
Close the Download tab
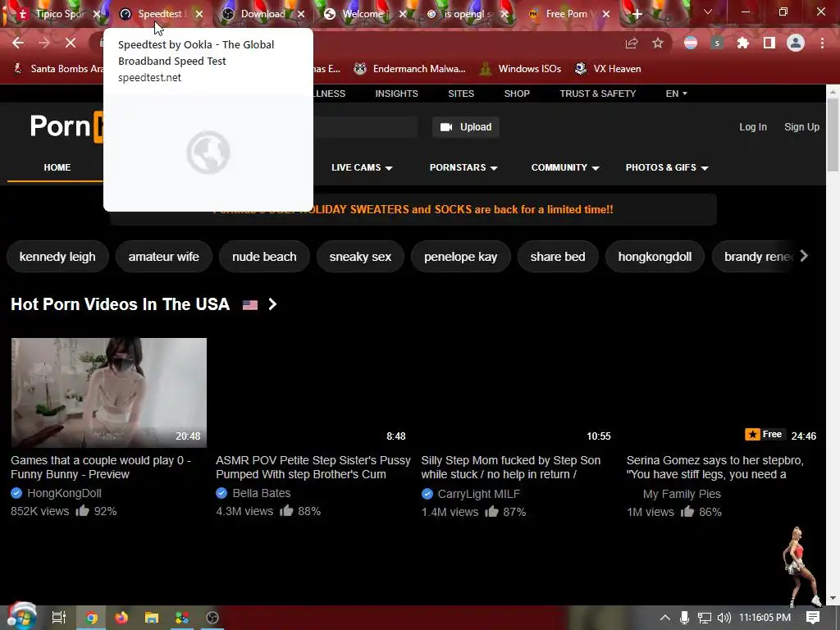[x=301, y=15]
